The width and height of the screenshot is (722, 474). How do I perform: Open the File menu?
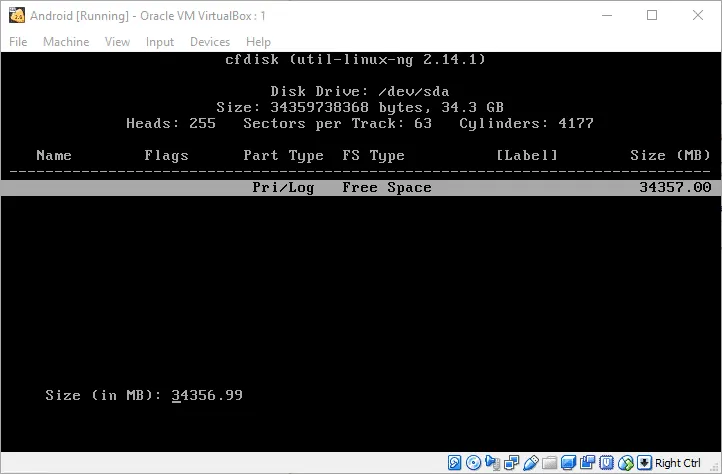point(18,42)
